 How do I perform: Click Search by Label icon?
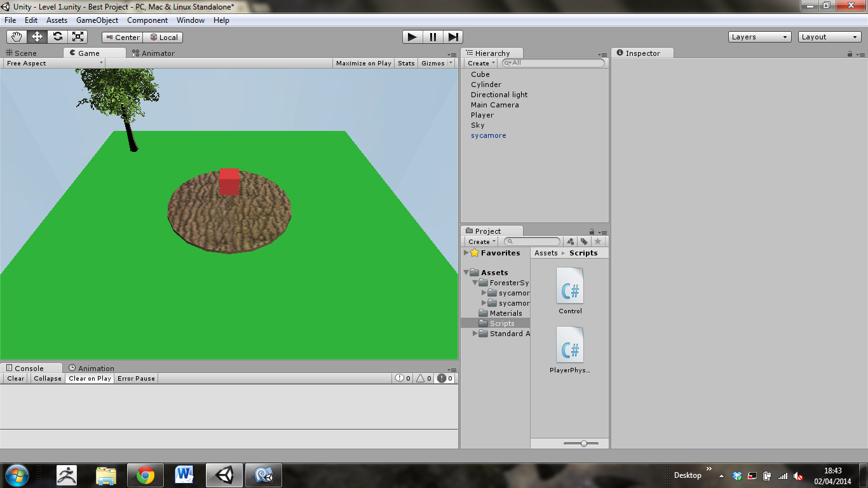pos(584,241)
